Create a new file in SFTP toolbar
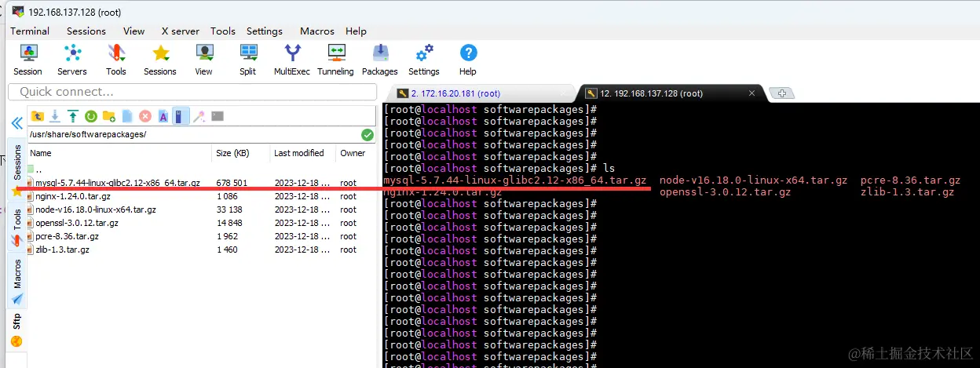 [x=127, y=116]
